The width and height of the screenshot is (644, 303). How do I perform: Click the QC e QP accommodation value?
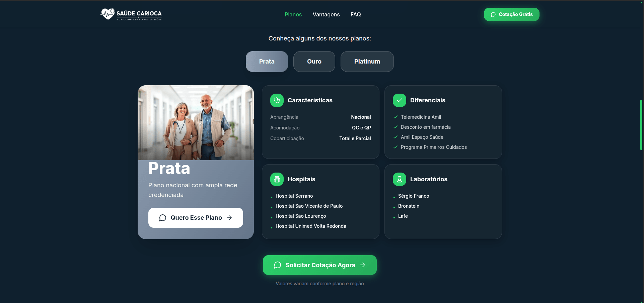pos(361,128)
